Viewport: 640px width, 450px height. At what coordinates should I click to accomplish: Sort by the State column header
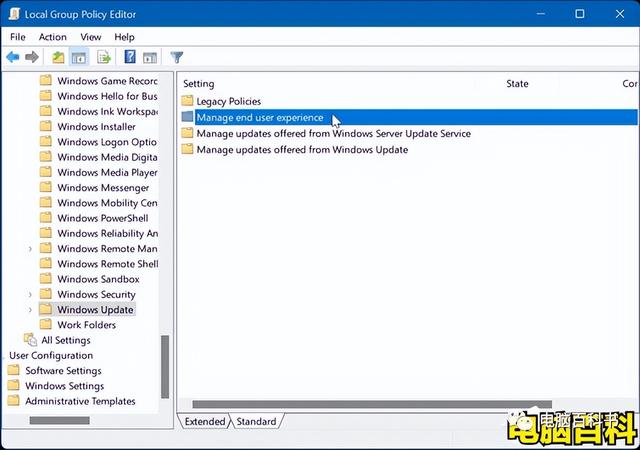click(517, 84)
